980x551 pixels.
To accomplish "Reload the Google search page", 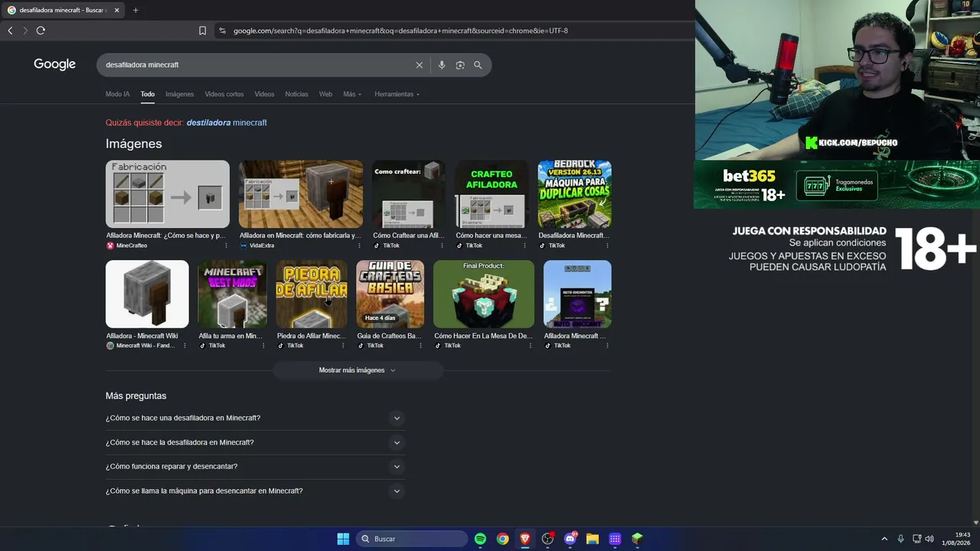I will coord(41,31).
